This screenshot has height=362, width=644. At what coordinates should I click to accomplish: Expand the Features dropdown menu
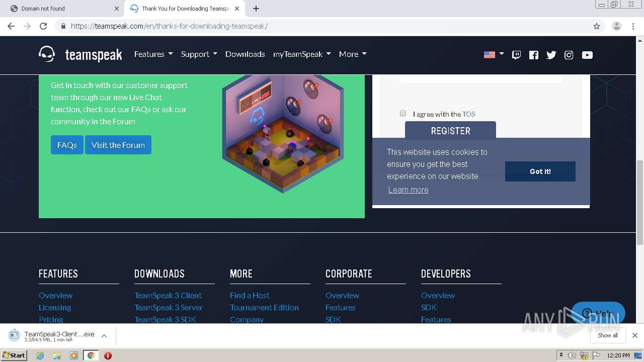click(153, 54)
